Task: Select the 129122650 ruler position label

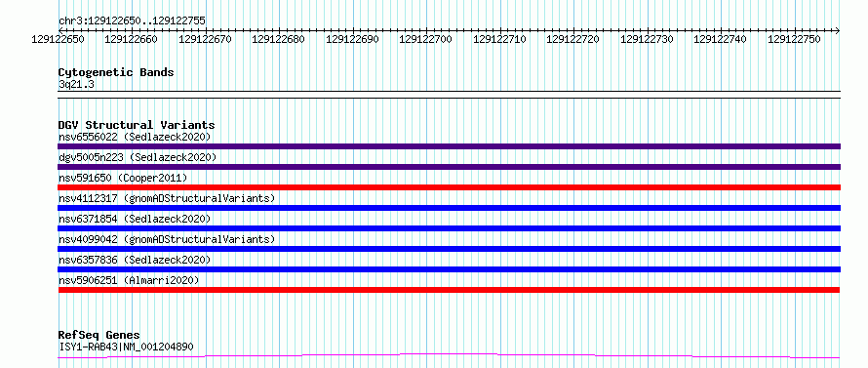Action: (58, 39)
